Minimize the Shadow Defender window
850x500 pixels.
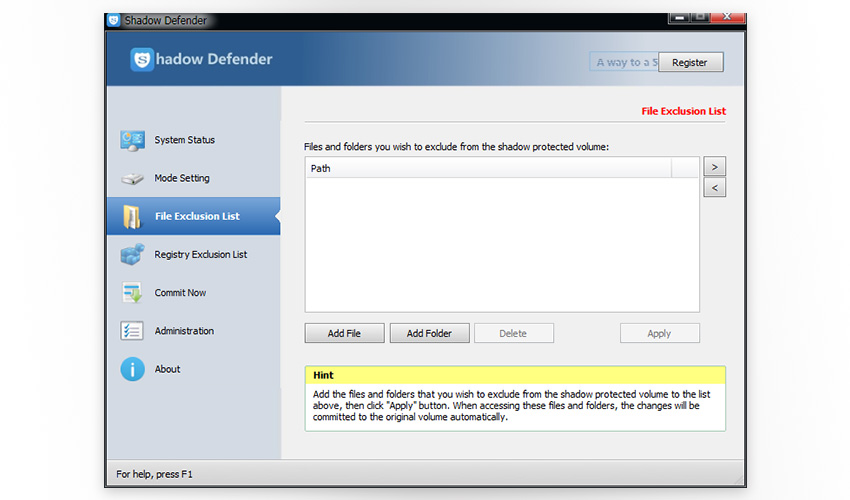tap(679, 17)
